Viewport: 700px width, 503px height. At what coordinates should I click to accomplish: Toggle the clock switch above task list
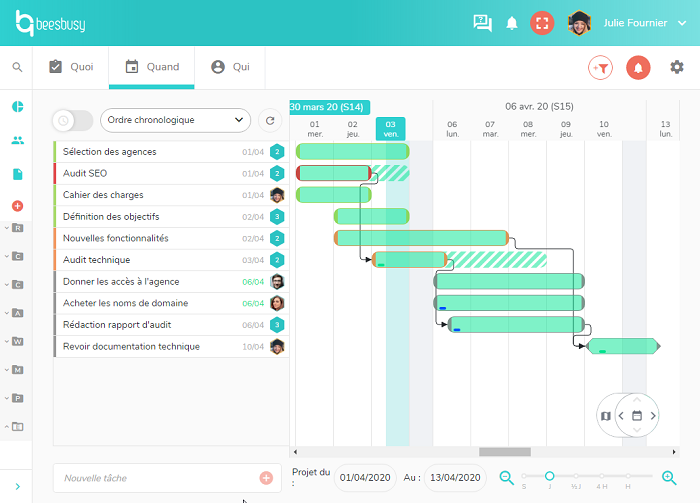click(72, 120)
